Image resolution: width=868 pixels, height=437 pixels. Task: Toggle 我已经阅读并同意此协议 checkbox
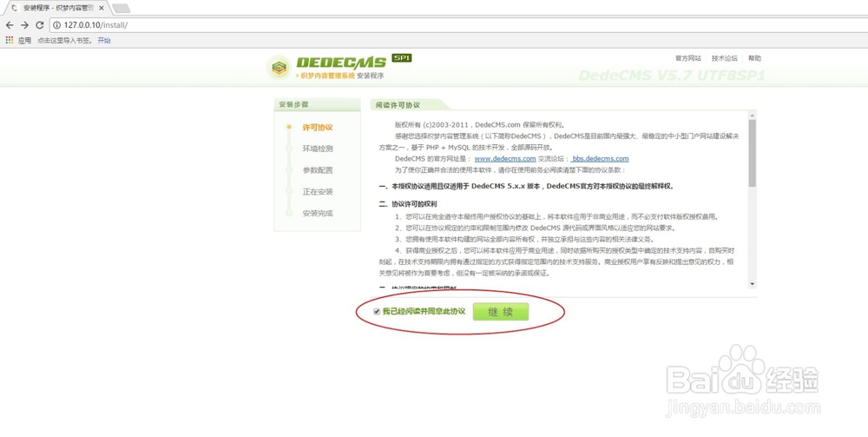(377, 312)
